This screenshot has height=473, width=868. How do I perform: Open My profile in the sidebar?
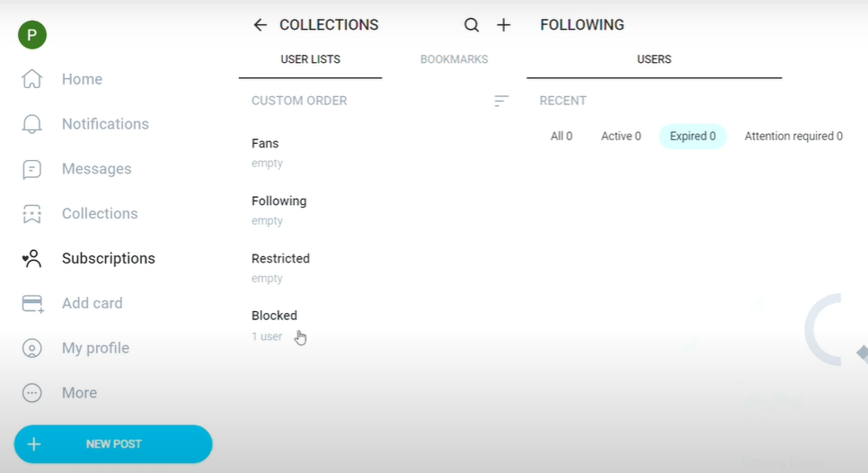[95, 348]
